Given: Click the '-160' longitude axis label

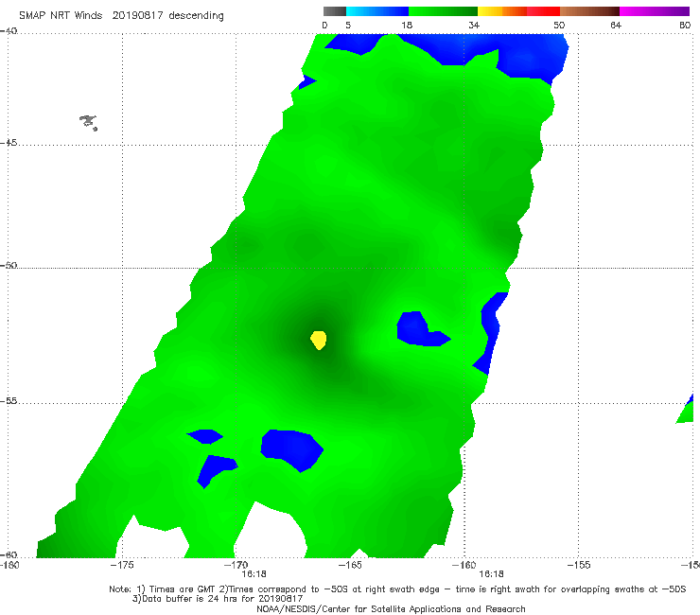Looking at the screenshot, I should pos(464,565).
